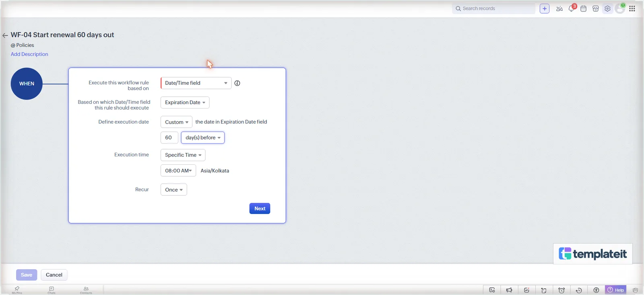This screenshot has height=295, width=644.
Task: Open the Setup gear icon
Action: coord(607,8)
